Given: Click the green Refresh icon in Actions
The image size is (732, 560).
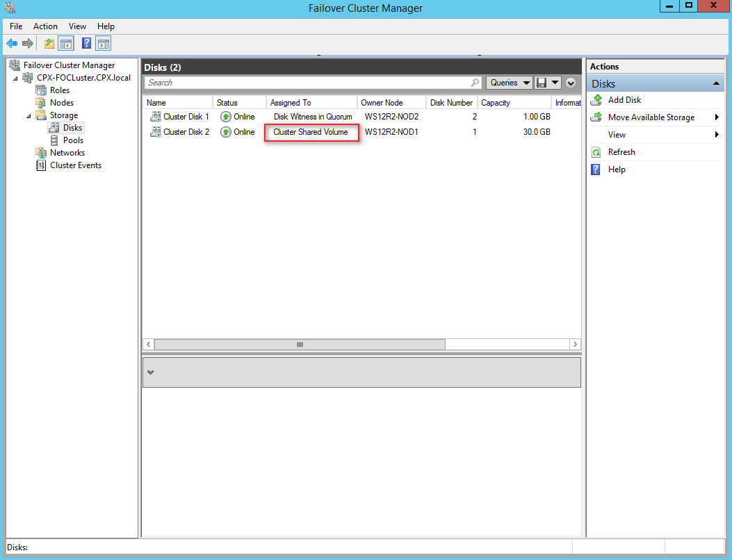Looking at the screenshot, I should 596,152.
